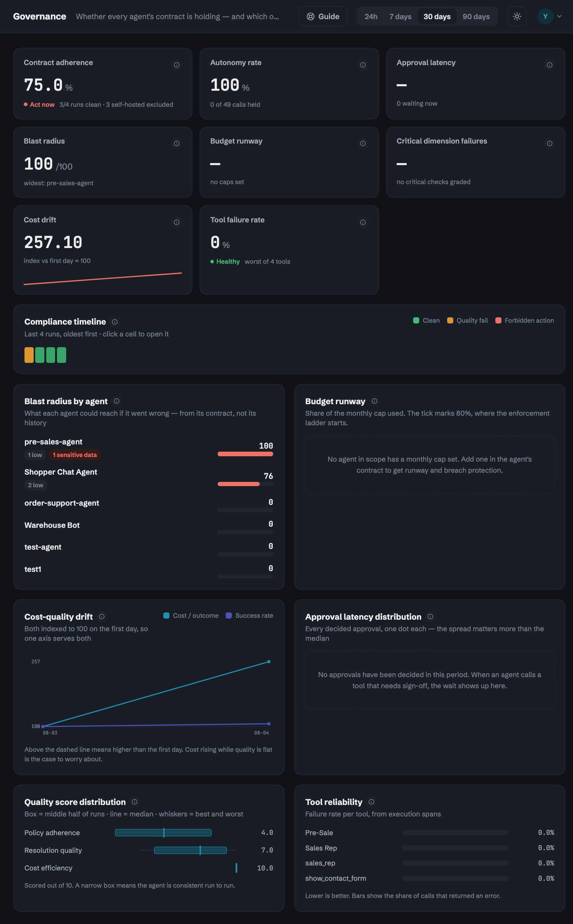Open the second compliance timeline cell
This screenshot has width=573, height=924.
[40, 355]
